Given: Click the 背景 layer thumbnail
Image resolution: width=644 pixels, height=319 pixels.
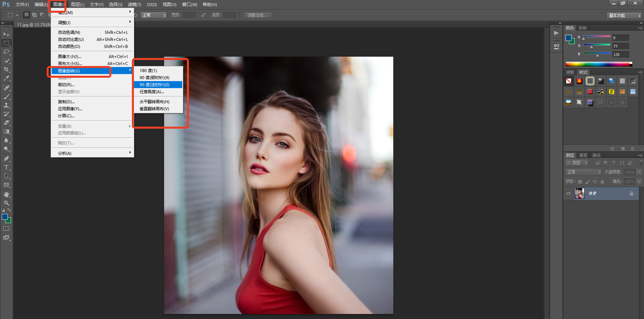Looking at the screenshot, I should (x=580, y=193).
